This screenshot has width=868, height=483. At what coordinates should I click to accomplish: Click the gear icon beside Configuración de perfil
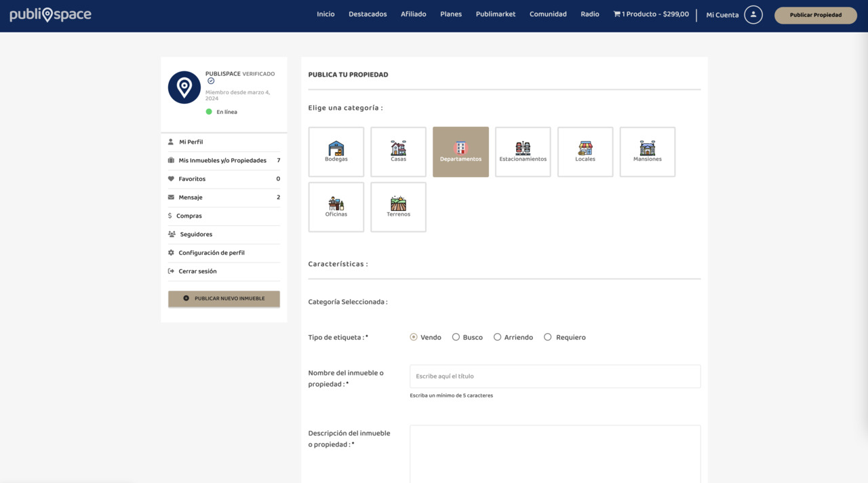171,252
